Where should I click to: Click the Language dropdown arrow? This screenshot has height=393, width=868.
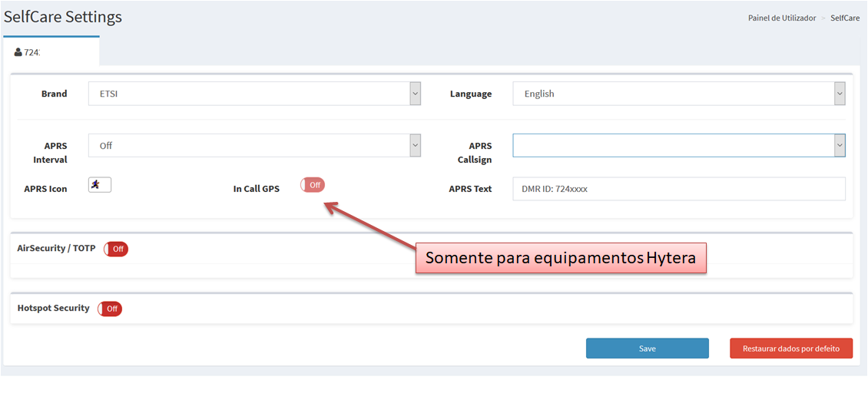coord(840,94)
